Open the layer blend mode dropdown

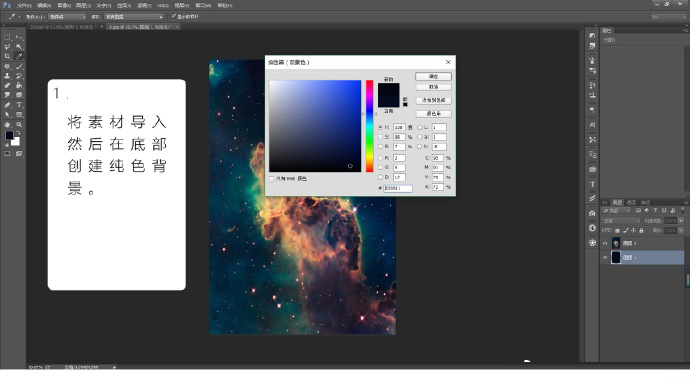621,220
